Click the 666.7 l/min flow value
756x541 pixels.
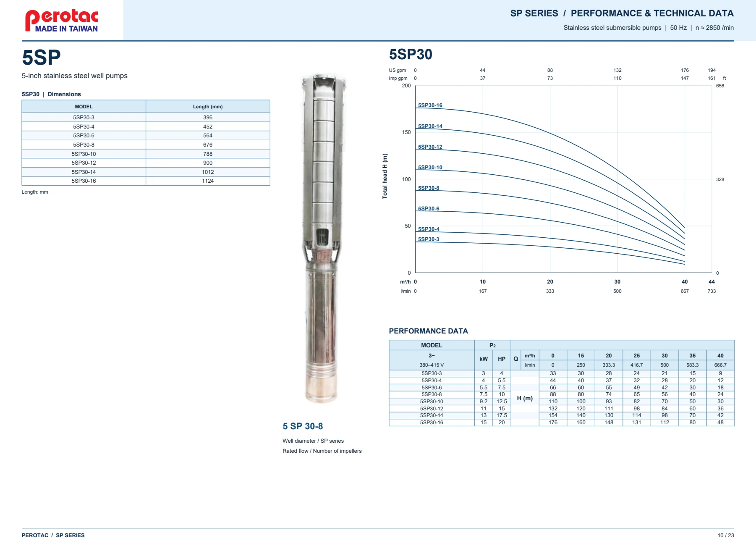click(x=720, y=365)
